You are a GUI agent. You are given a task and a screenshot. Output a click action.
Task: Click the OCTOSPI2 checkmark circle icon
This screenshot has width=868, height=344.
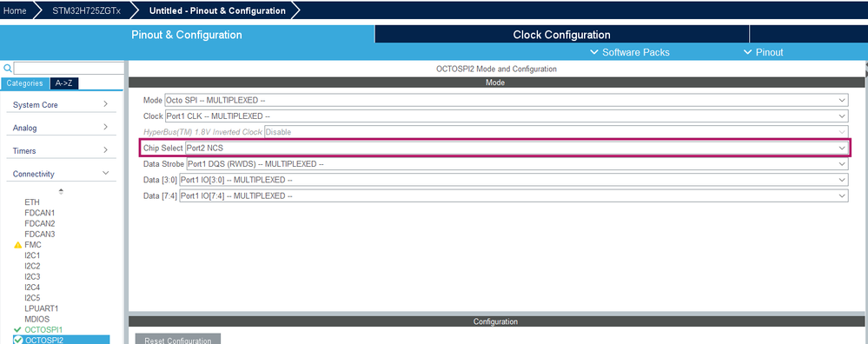(17, 341)
